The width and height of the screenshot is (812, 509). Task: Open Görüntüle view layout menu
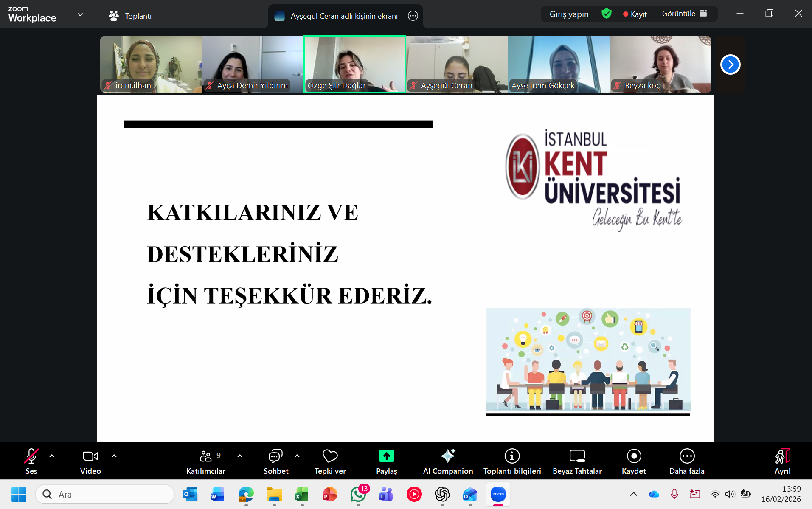tap(684, 14)
